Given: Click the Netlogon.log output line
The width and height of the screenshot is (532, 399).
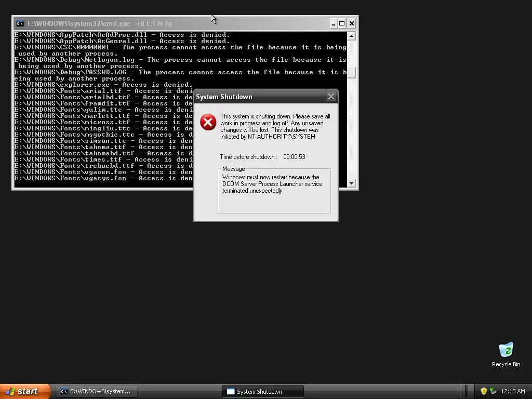Looking at the screenshot, I should (180, 63).
